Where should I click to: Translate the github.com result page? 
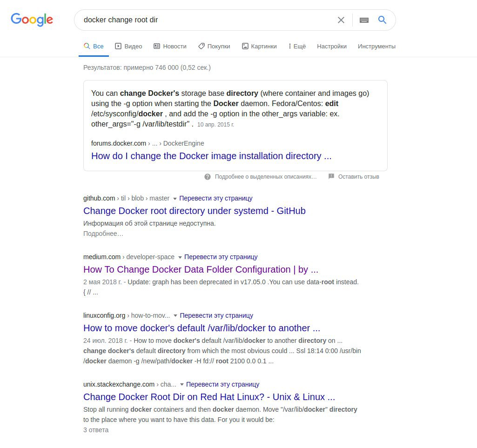[x=215, y=198]
